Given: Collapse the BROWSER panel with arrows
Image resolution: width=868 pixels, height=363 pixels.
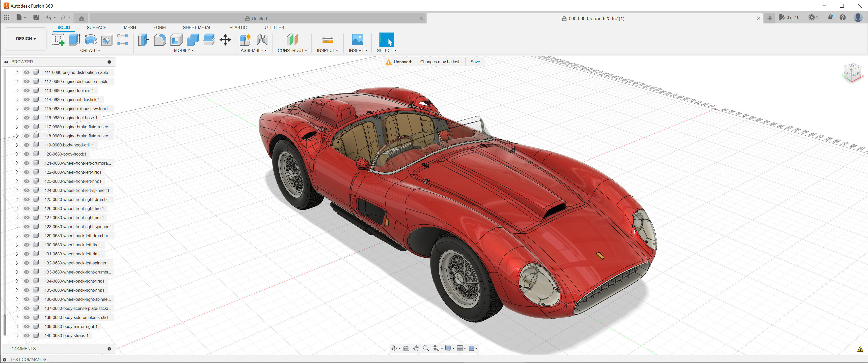Looking at the screenshot, I should 6,62.
